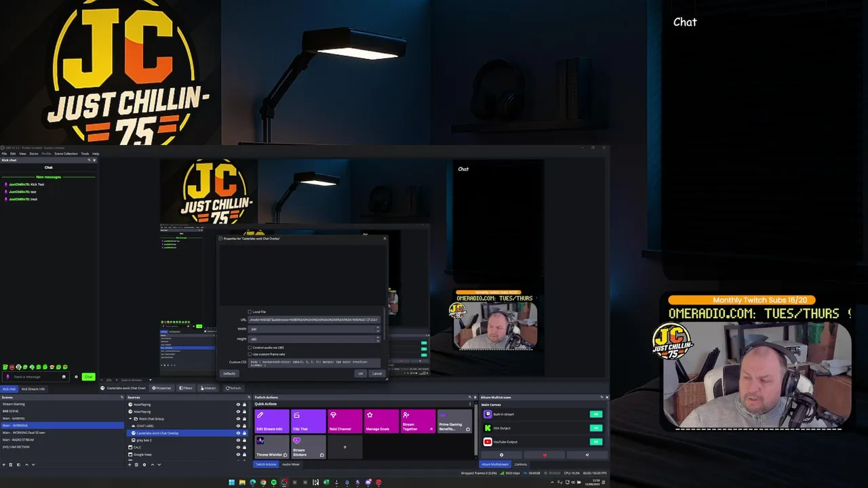Open the Tools menu

pyautogui.click(x=85, y=154)
